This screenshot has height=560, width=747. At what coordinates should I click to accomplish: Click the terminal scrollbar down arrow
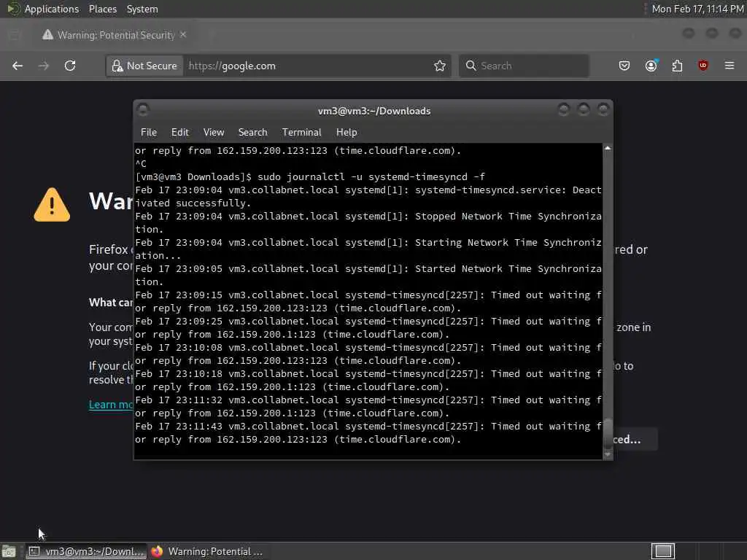pyautogui.click(x=608, y=454)
